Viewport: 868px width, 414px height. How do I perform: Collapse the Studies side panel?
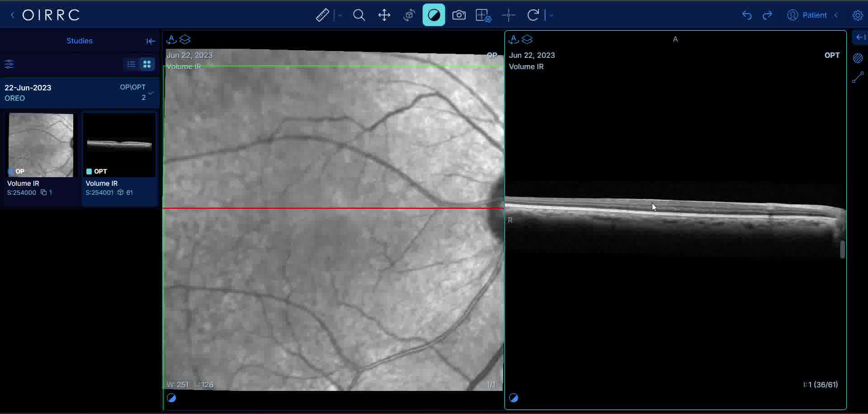[151, 41]
